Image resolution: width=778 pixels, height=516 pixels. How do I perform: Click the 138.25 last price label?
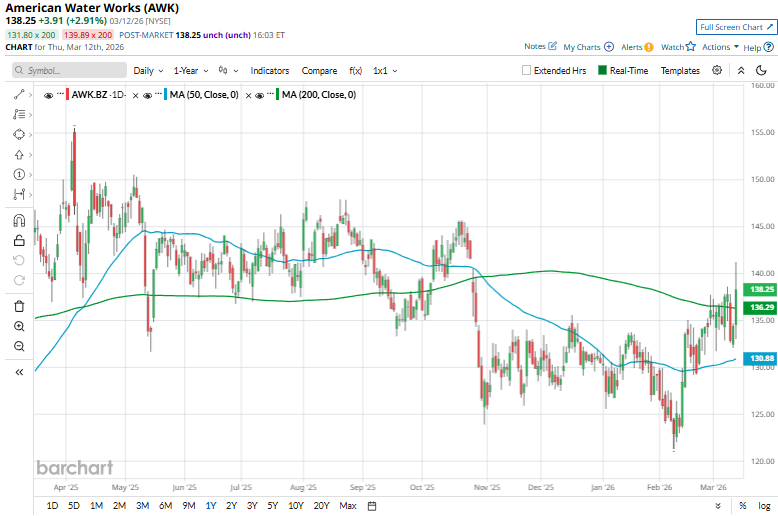(x=761, y=289)
